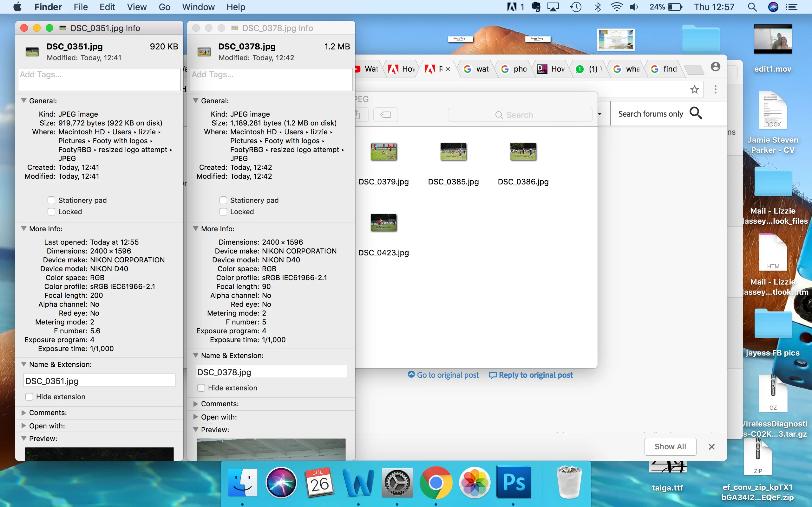The height and width of the screenshot is (507, 812).
Task: Click the Chrome profile avatar icon
Action: tap(715, 67)
